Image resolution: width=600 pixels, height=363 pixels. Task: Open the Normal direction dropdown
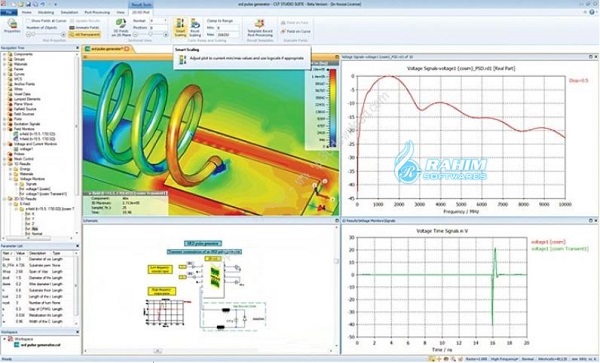click(158, 21)
